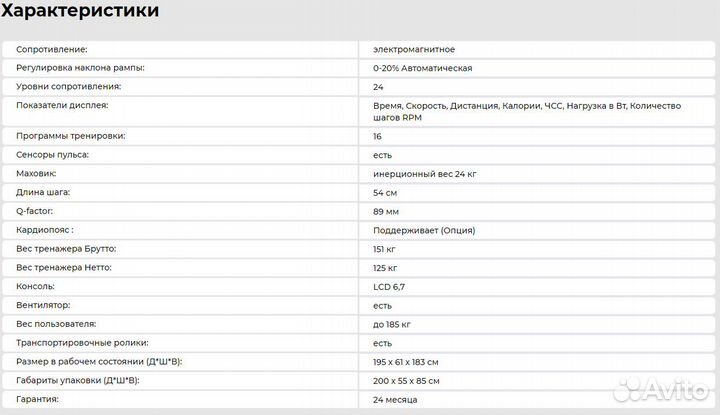Screen dimensions: 720x415
Task: Click the Q-factor row label
Action: click(37, 211)
